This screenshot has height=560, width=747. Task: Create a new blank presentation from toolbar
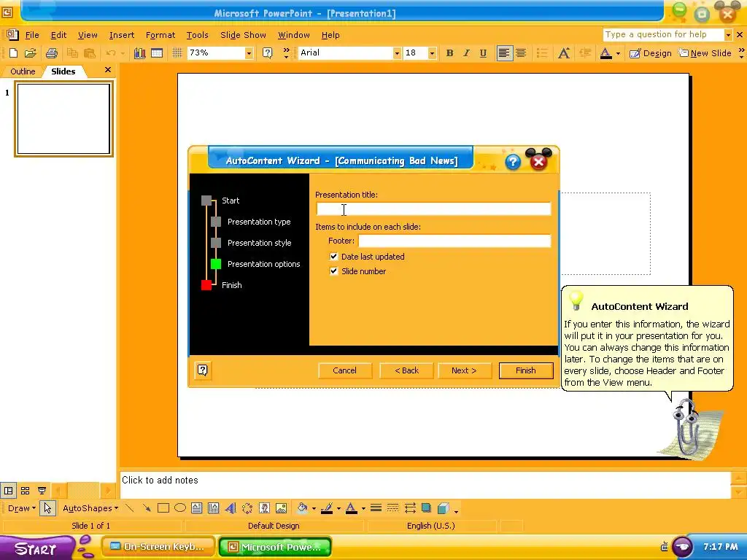[13, 52]
